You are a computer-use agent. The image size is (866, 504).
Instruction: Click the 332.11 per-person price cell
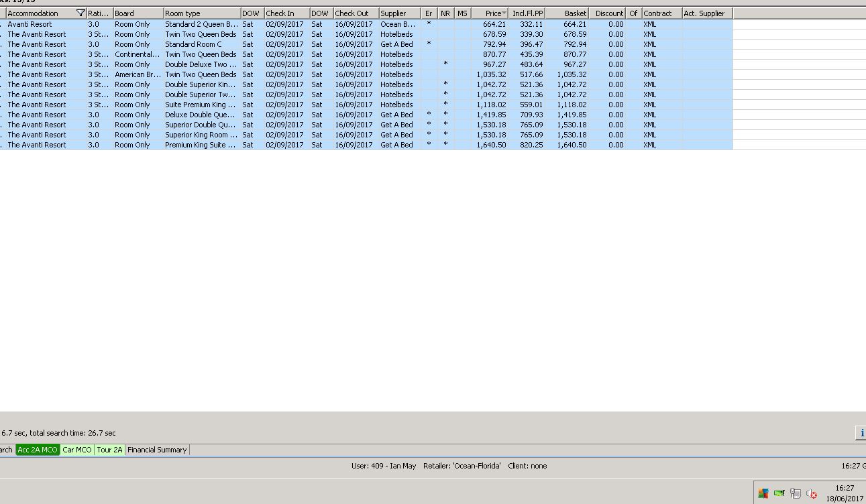pos(527,24)
